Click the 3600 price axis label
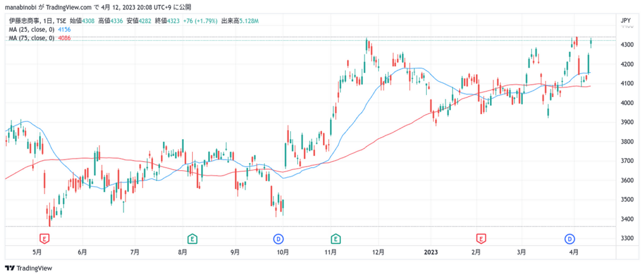This screenshot has width=644, height=277. pos(627,181)
